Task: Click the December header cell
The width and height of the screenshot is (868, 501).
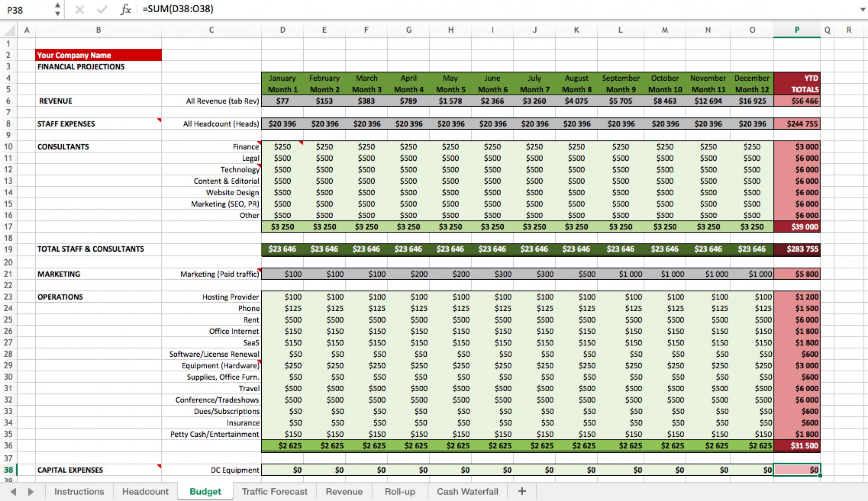Action: click(x=752, y=78)
